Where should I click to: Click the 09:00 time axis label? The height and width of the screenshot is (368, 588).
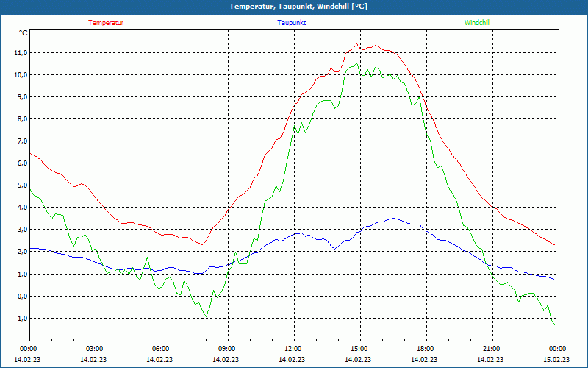point(226,349)
